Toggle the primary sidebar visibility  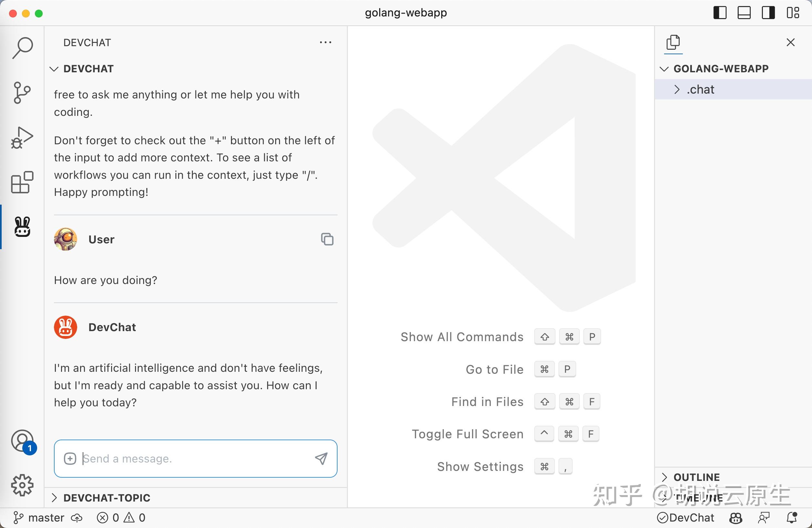tap(720, 13)
